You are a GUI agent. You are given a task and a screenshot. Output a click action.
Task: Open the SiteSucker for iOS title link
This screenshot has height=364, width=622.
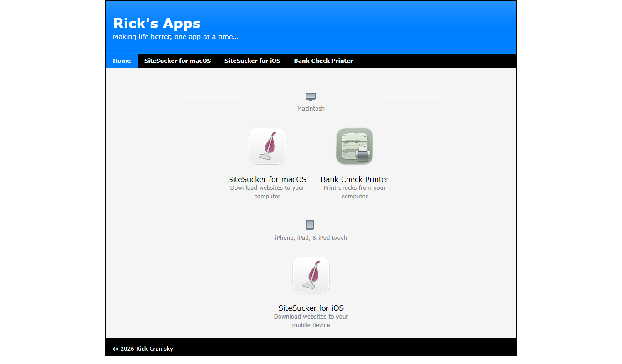311,308
